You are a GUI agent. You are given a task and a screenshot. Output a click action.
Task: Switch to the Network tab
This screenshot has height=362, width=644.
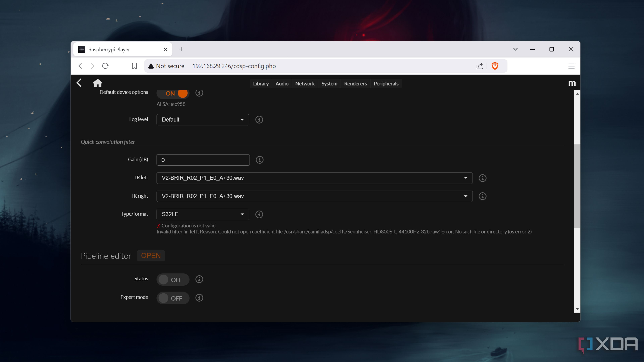pyautogui.click(x=305, y=84)
